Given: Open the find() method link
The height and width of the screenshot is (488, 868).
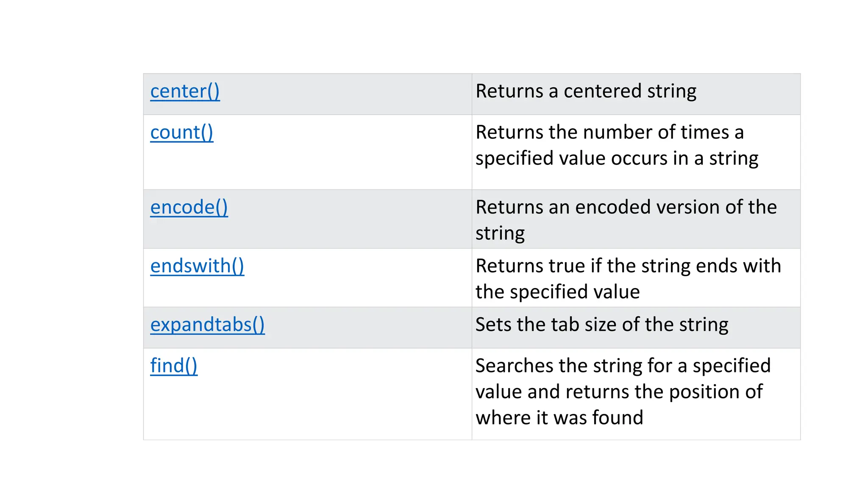Looking at the screenshot, I should [x=174, y=366].
